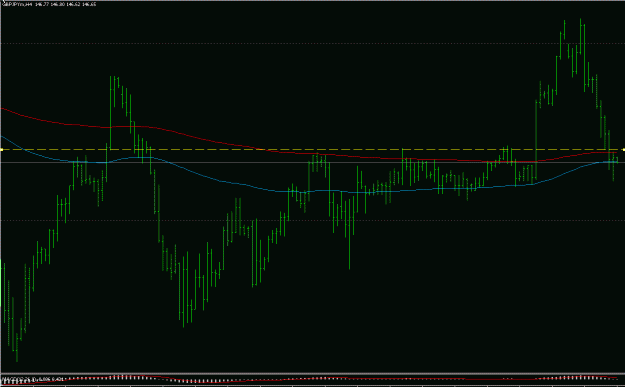625x387 pixels.
Task: Click the GBPJPY symbol label at chart top
Action: click(x=17, y=4)
